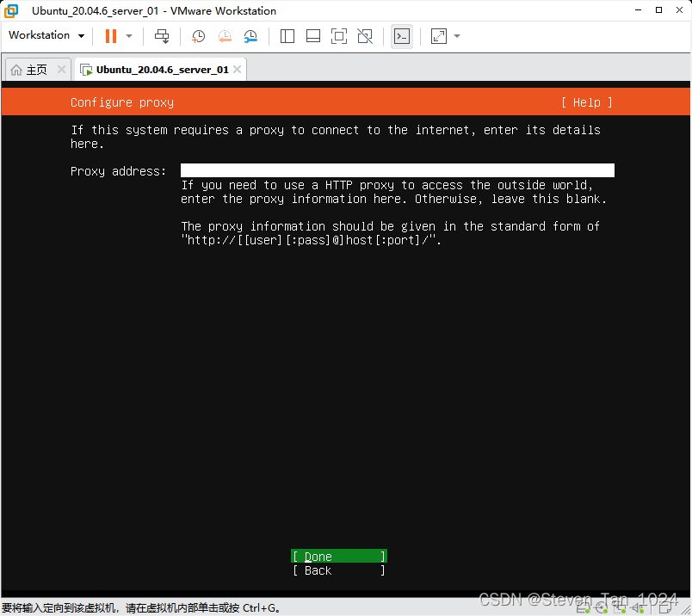Click the hard disk status icon

click(x=584, y=609)
